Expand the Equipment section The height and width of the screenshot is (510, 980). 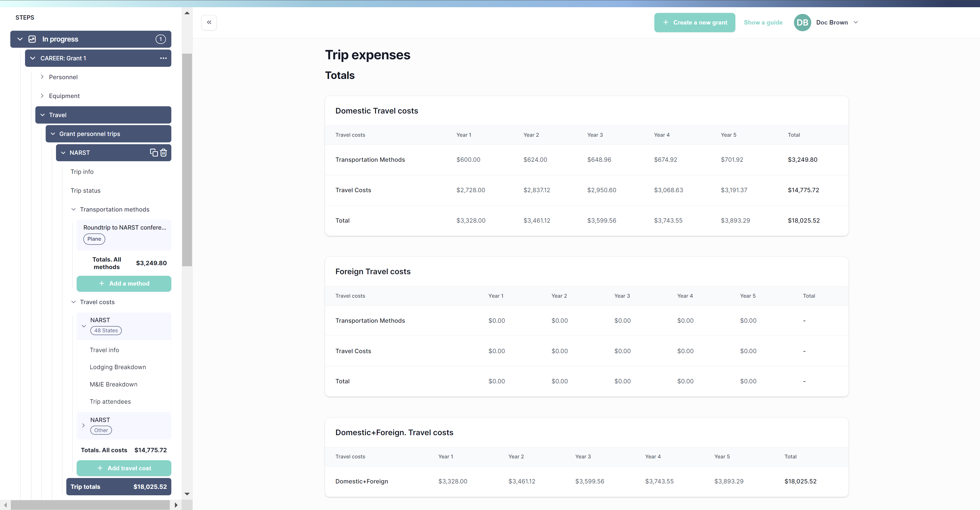(x=42, y=96)
